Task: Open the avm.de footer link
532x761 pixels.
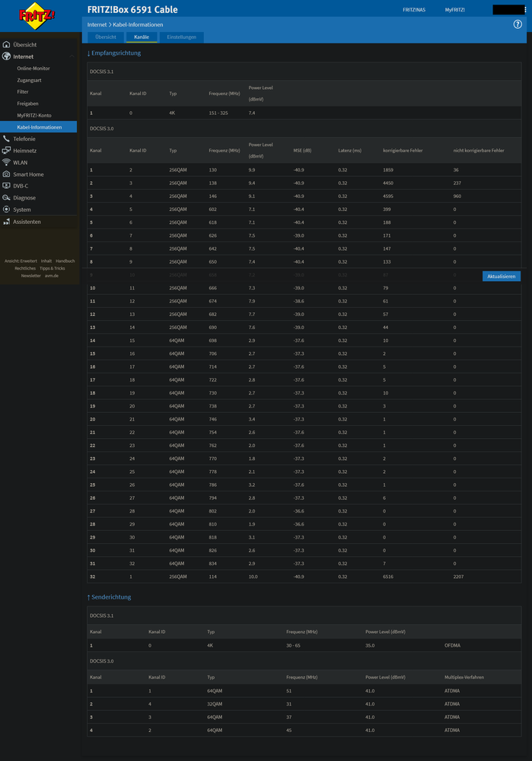Action: [52, 276]
